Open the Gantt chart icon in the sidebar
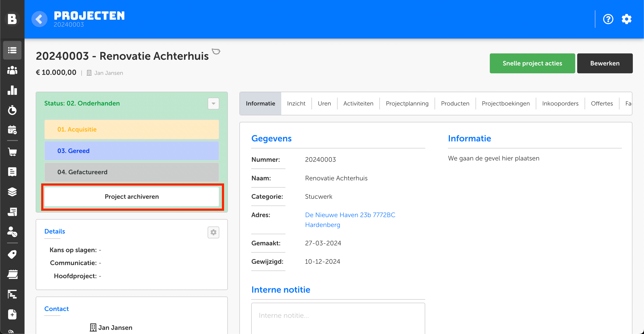This screenshot has height=334, width=644. tap(12, 294)
